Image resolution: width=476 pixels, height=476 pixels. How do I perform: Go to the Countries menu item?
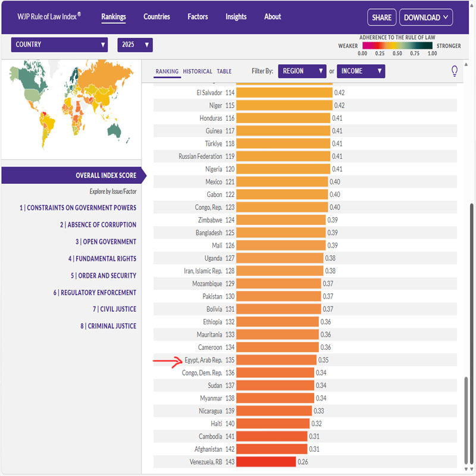[156, 17]
